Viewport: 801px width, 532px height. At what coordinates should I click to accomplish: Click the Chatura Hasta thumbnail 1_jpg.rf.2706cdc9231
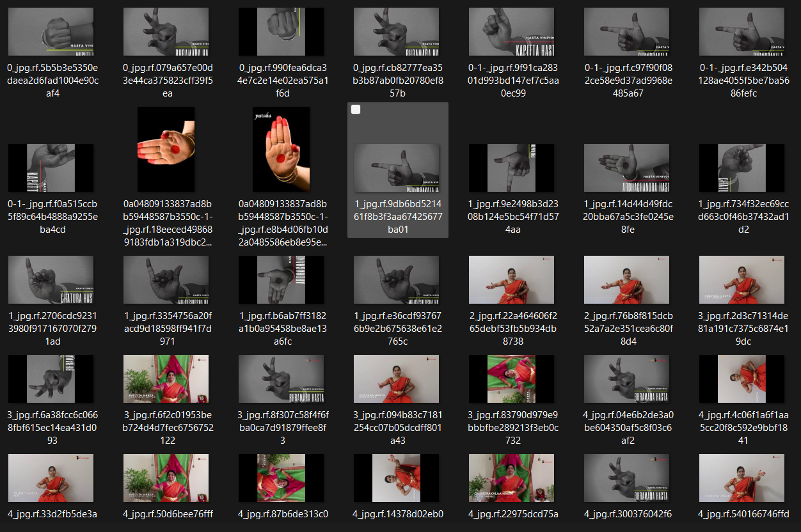[51, 280]
